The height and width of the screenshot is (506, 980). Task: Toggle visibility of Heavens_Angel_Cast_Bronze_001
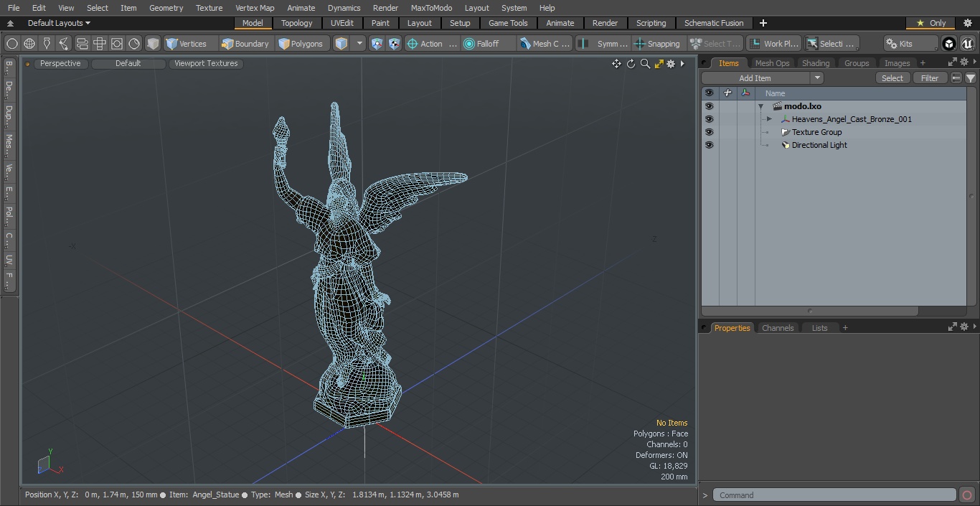pyautogui.click(x=710, y=119)
